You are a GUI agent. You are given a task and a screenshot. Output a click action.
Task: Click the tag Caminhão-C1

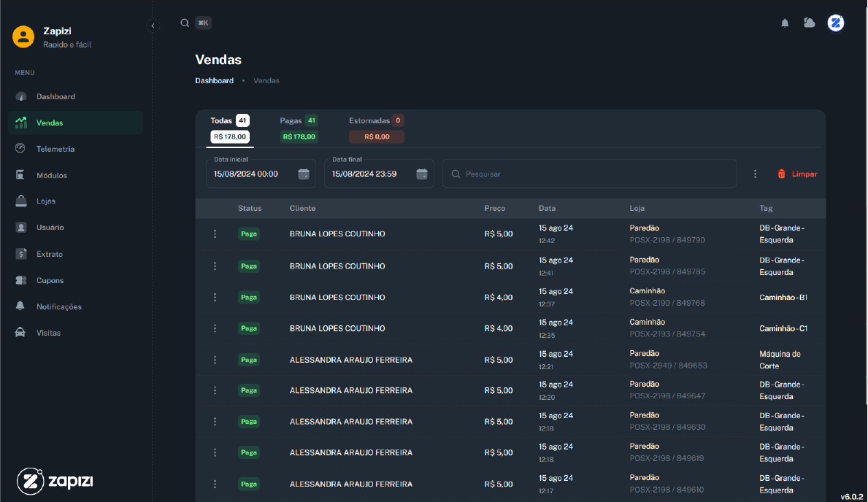coord(783,329)
